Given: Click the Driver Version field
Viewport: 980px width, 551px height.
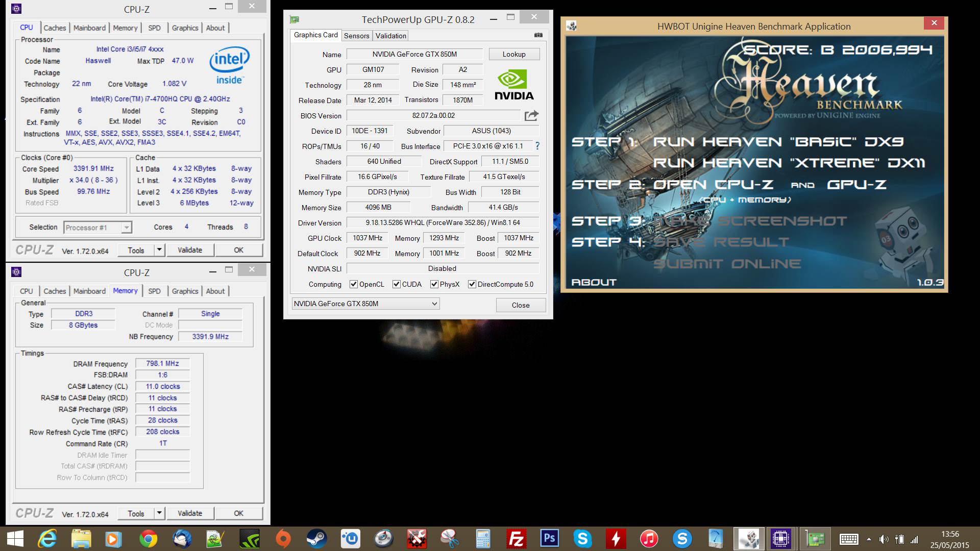Looking at the screenshot, I should coord(443,222).
